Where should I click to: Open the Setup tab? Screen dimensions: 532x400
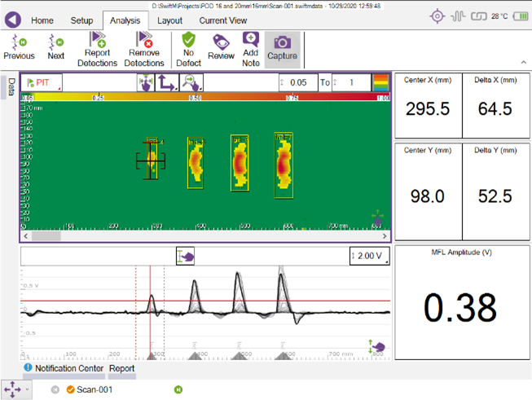[81, 20]
